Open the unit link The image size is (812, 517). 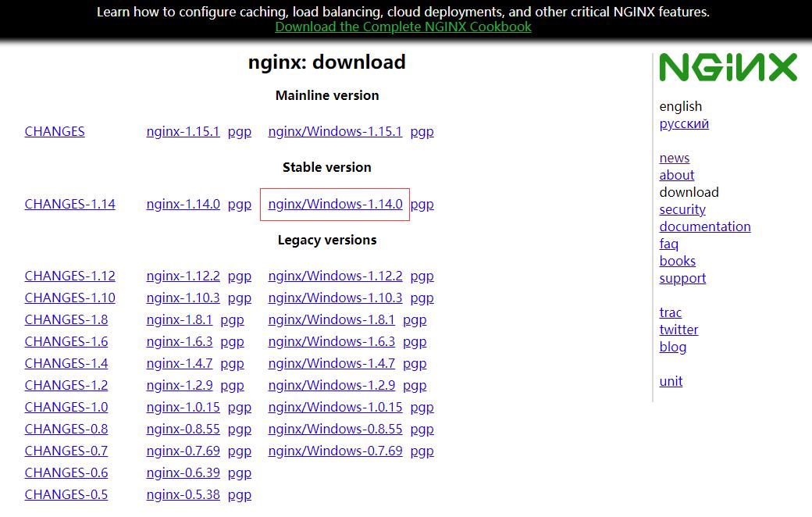click(671, 381)
